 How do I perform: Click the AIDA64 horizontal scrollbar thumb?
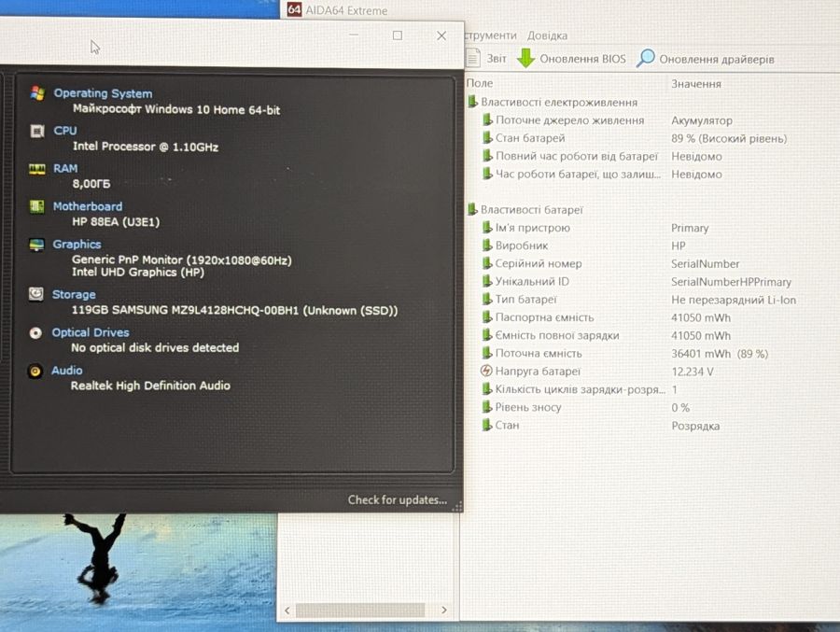point(360,610)
